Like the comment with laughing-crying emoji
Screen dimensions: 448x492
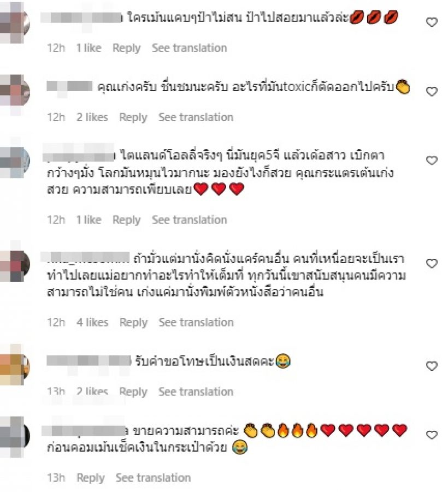click(x=432, y=366)
